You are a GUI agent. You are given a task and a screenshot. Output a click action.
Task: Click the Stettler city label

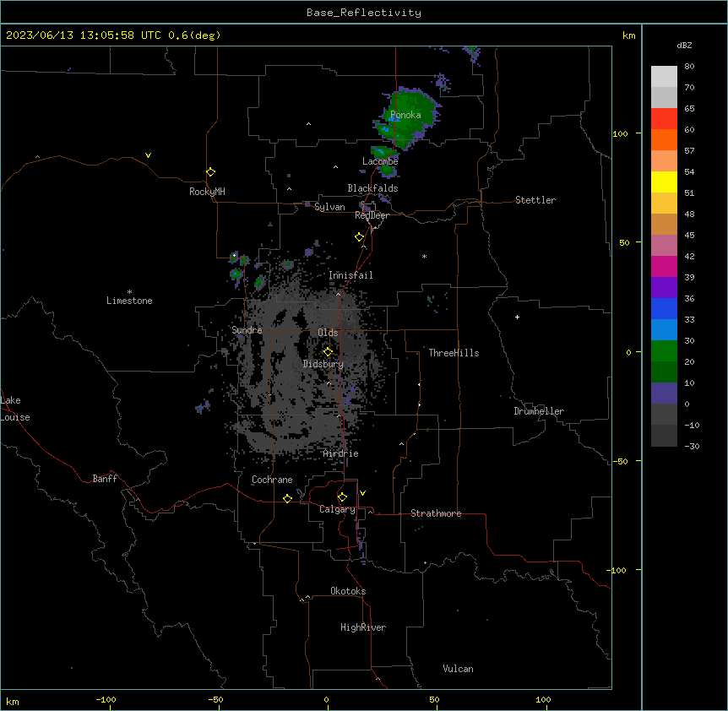[x=535, y=200]
